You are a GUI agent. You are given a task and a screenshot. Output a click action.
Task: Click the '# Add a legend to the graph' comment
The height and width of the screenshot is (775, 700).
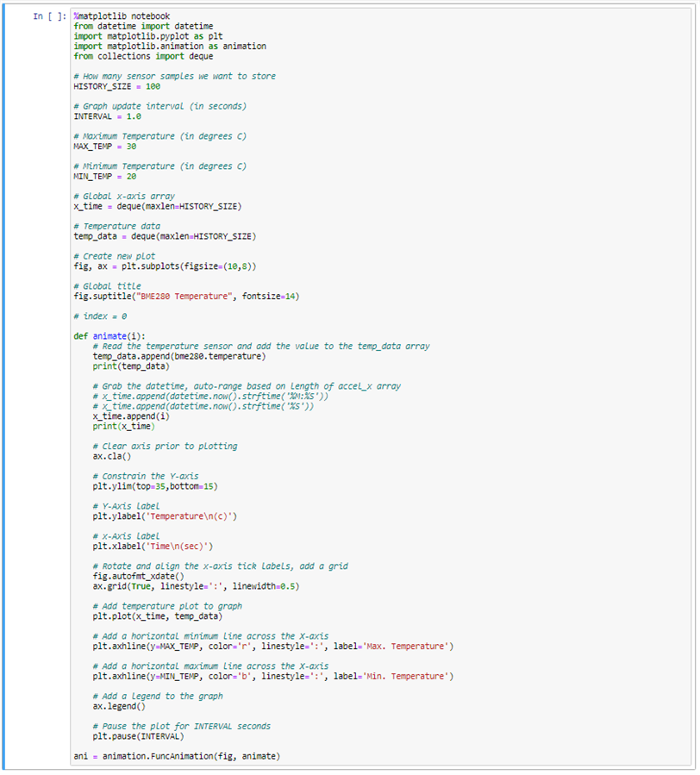[x=158, y=696]
